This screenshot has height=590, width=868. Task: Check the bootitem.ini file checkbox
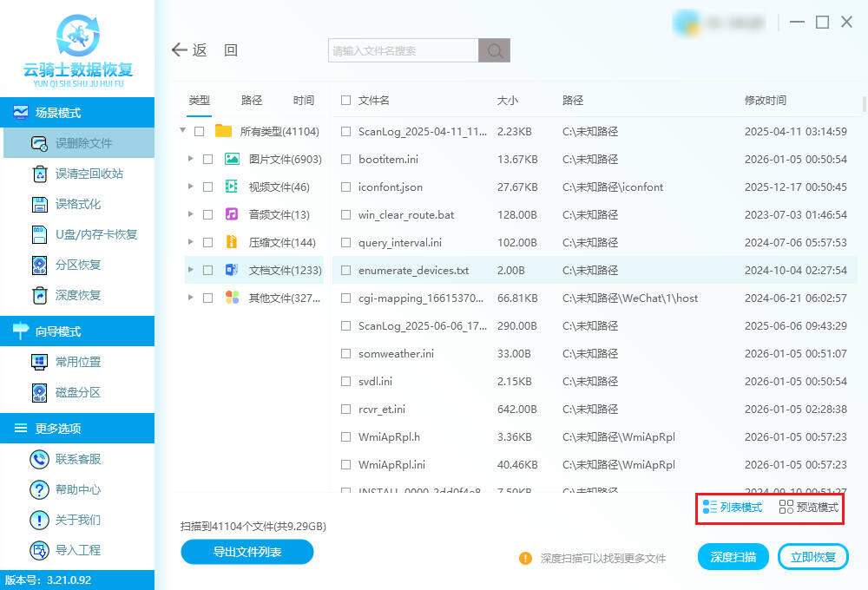(346, 160)
